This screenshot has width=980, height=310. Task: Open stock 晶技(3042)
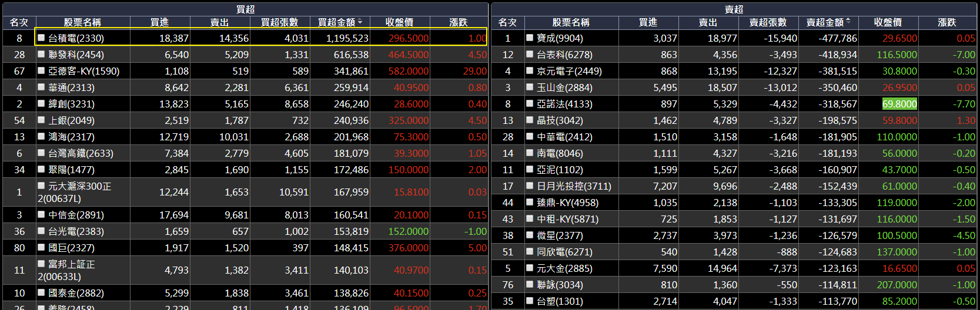click(x=560, y=120)
